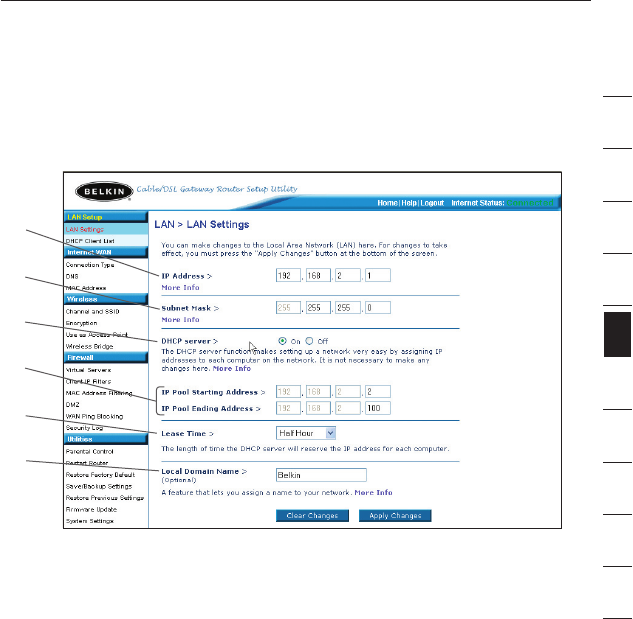
Task: Open Help from the header bar
Action: coord(409,203)
